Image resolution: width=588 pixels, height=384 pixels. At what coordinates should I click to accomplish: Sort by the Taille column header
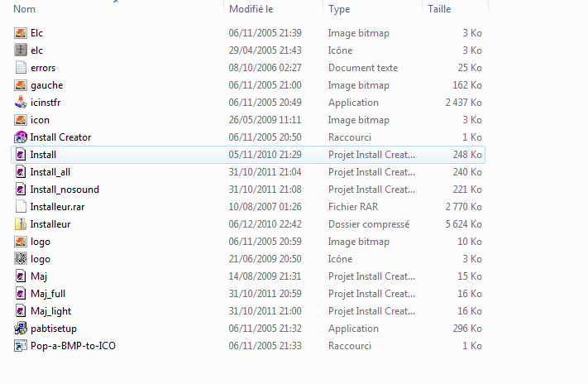coord(439,9)
